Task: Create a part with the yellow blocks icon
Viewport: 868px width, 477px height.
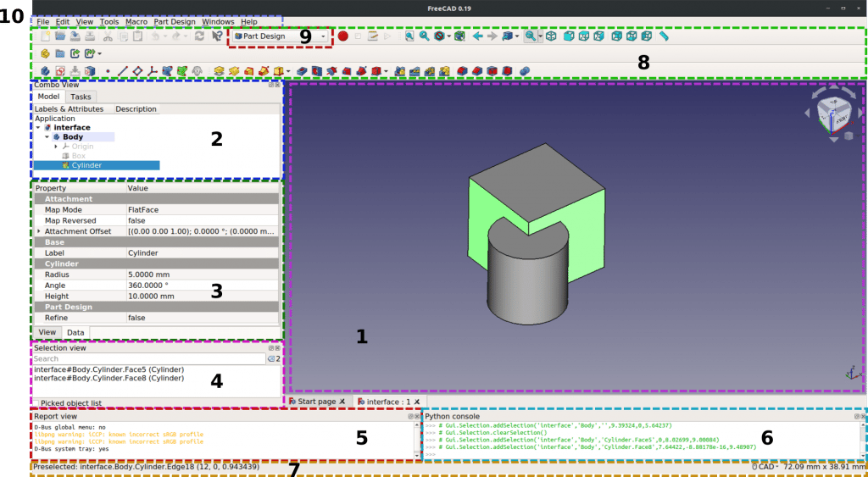Action: click(x=45, y=53)
